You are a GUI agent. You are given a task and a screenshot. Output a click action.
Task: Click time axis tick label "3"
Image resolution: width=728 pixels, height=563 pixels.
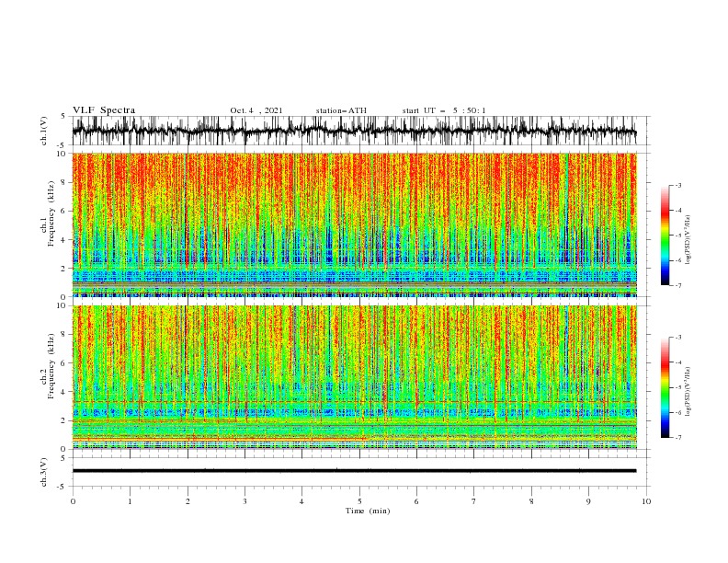click(x=245, y=501)
